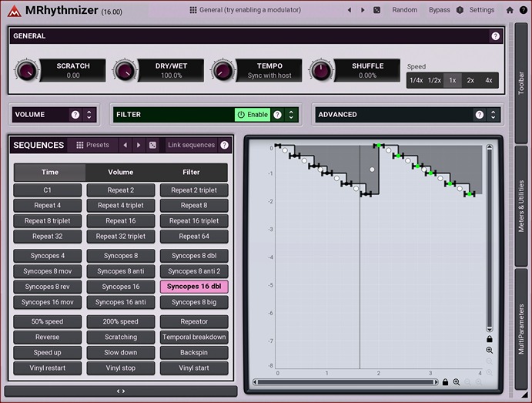The width and height of the screenshot is (532, 403).
Task: Select the Vinyl stop sequence
Action: 121,368
